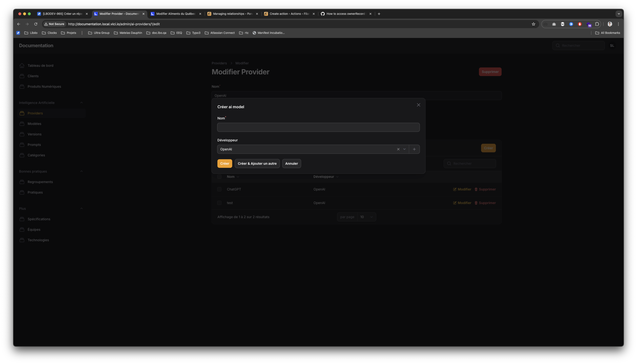Collapse the Intelligence Artificielle sidebar group
637x364 pixels.
pos(81,103)
